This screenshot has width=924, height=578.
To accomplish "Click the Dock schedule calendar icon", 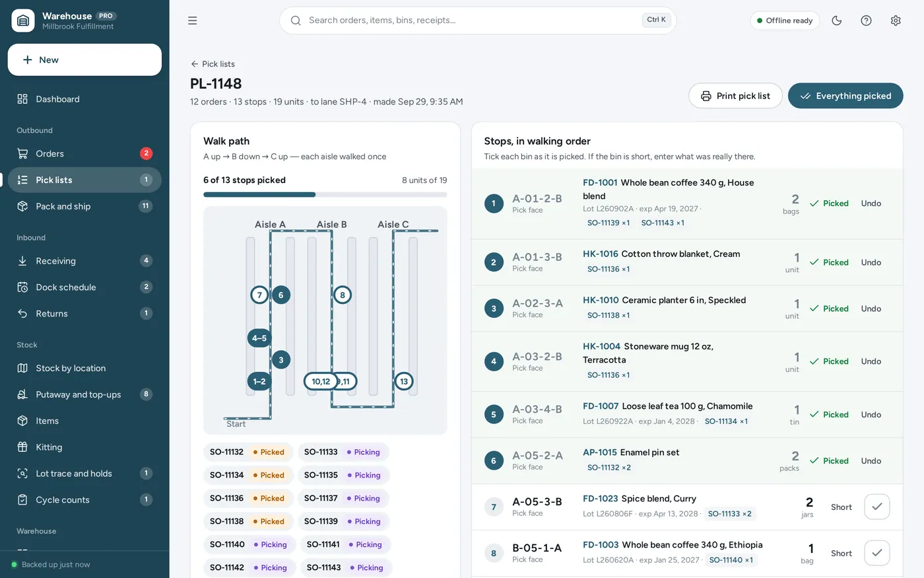I will tap(22, 287).
